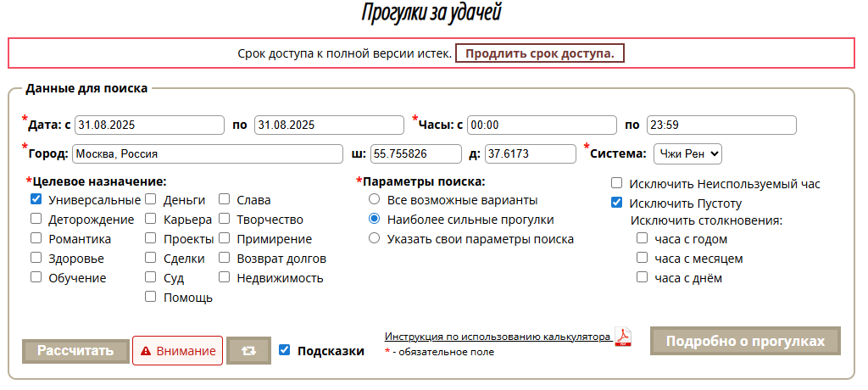Click the swap arrows refresh button
The height and width of the screenshot is (390, 868).
click(248, 350)
